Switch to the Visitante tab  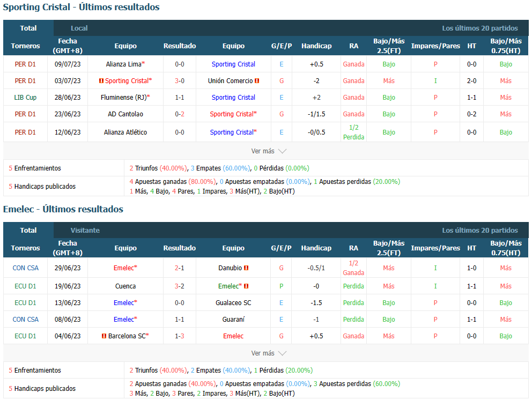pyautogui.click(x=85, y=231)
